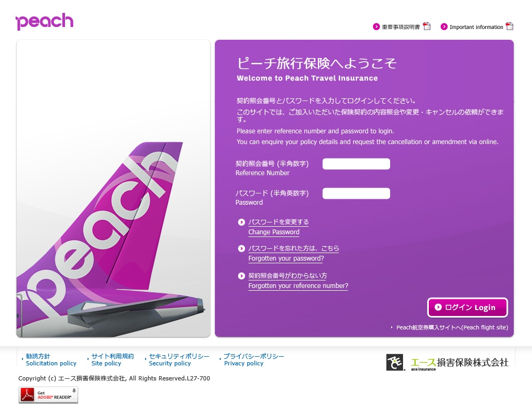Click the ACE insurance company logo
Image resolution: width=532 pixels, height=410 pixels.
coord(447,363)
